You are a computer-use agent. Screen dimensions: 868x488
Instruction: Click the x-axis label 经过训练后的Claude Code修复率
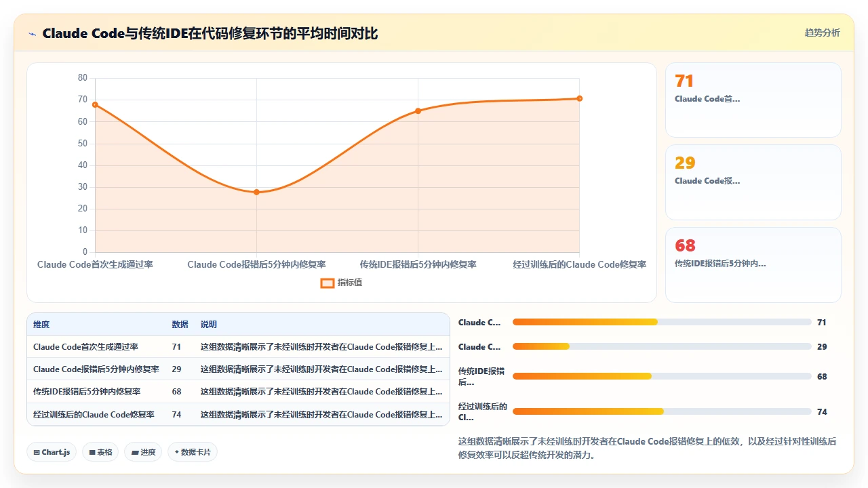click(x=579, y=264)
